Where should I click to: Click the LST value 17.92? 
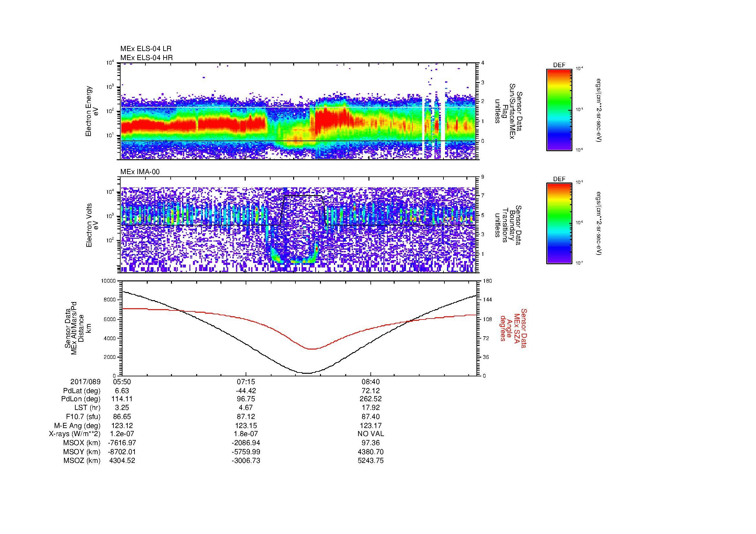point(371,408)
